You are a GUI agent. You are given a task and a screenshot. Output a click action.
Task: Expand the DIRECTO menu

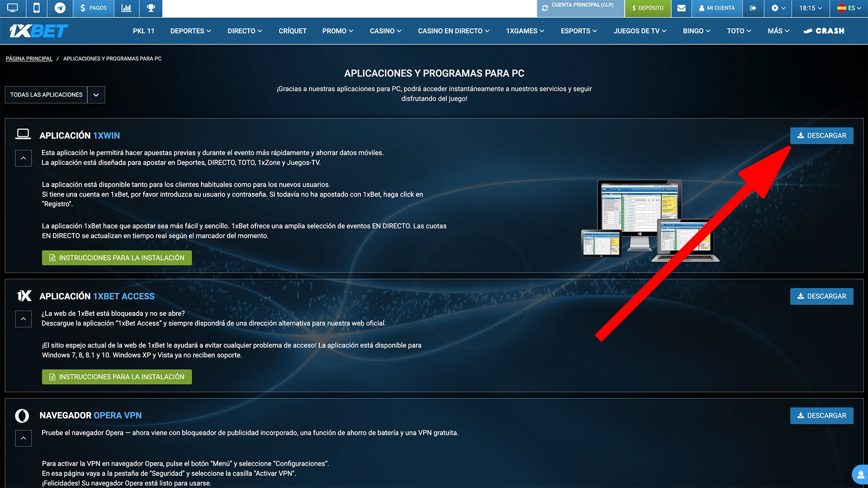tap(245, 31)
